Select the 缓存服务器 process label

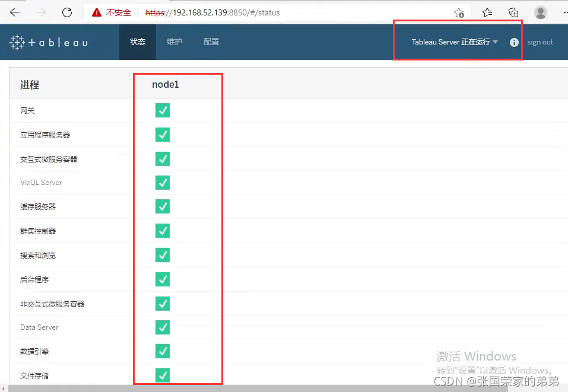click(38, 207)
